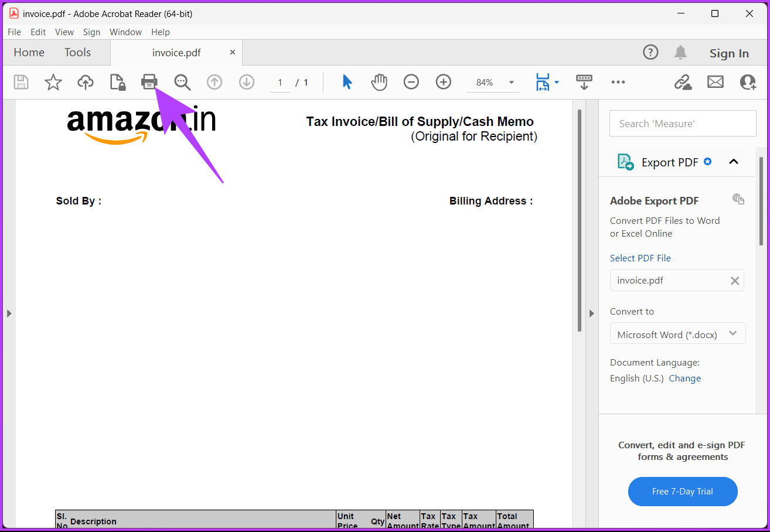Select the Hand pan tool

click(x=379, y=83)
